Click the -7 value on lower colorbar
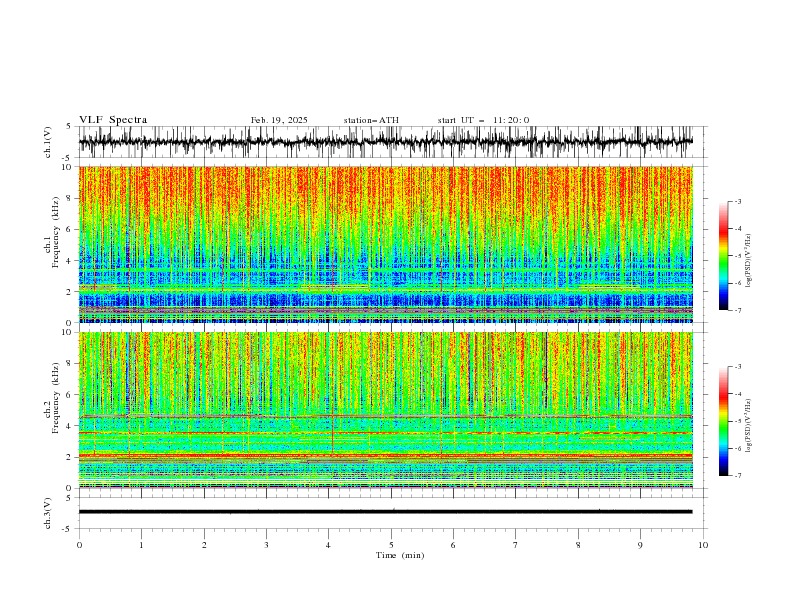The image size is (792, 612). pos(738,476)
